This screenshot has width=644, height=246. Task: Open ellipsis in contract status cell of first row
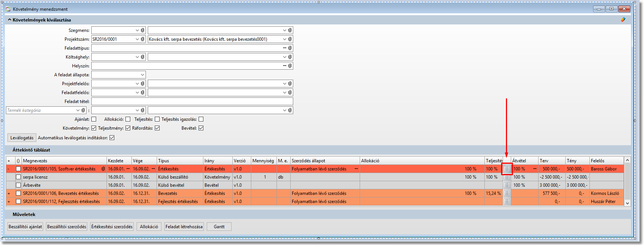356,169
